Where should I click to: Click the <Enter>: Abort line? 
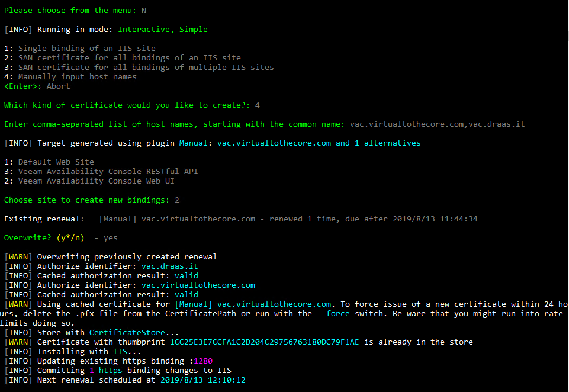(37, 86)
